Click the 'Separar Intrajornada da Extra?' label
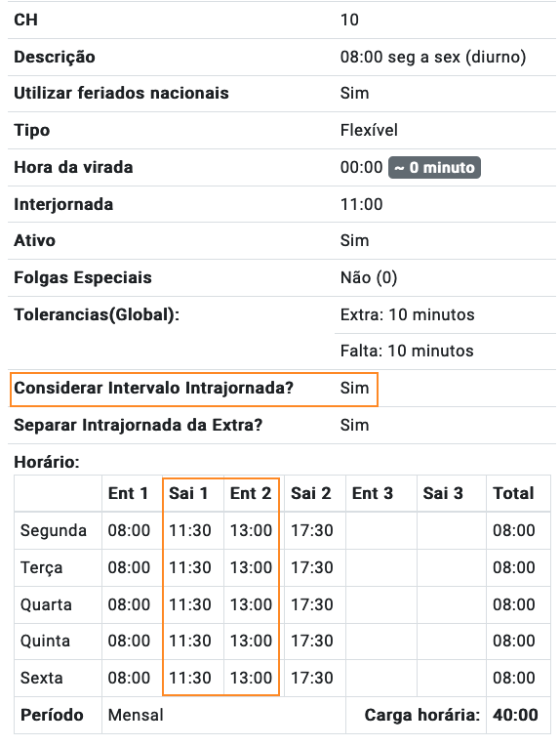The image size is (560, 746). (139, 425)
